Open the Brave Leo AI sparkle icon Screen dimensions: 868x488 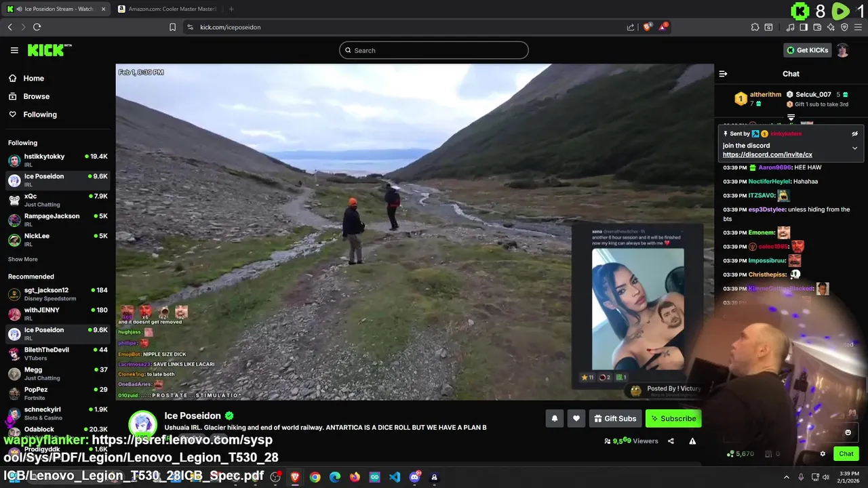pos(831,27)
